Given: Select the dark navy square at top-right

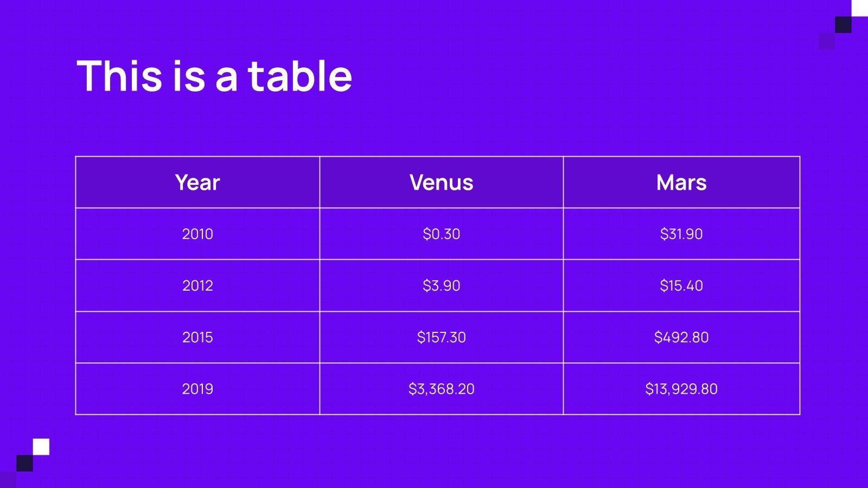Looking at the screenshot, I should point(843,24).
